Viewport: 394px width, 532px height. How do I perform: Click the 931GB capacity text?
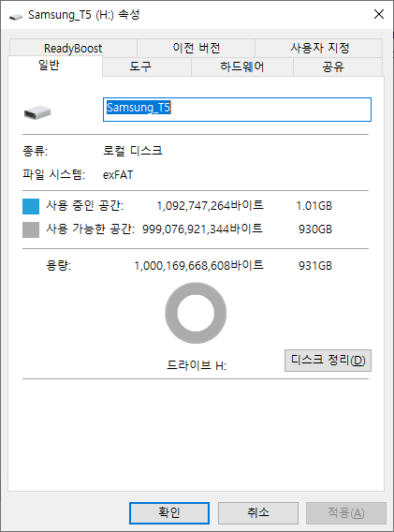coord(315,266)
